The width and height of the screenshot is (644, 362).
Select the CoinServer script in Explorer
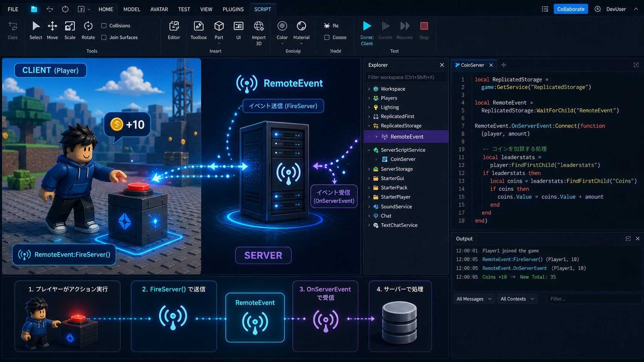(403, 159)
